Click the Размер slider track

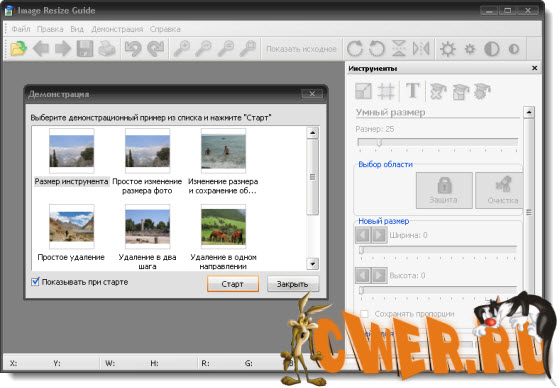[438, 142]
